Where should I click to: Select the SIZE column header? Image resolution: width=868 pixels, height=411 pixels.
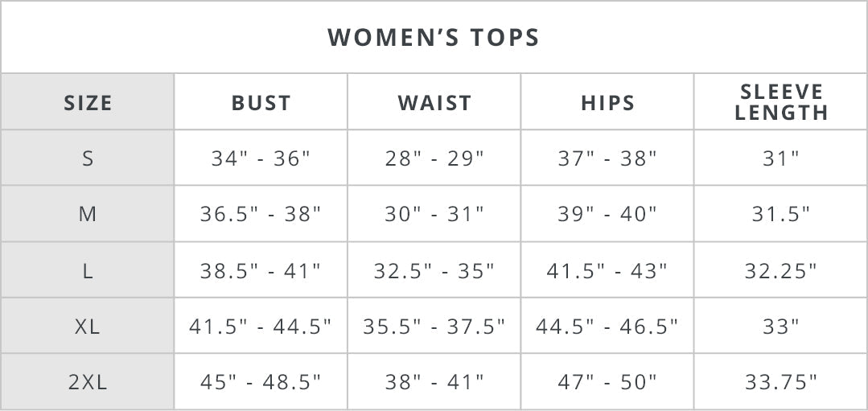click(88, 103)
